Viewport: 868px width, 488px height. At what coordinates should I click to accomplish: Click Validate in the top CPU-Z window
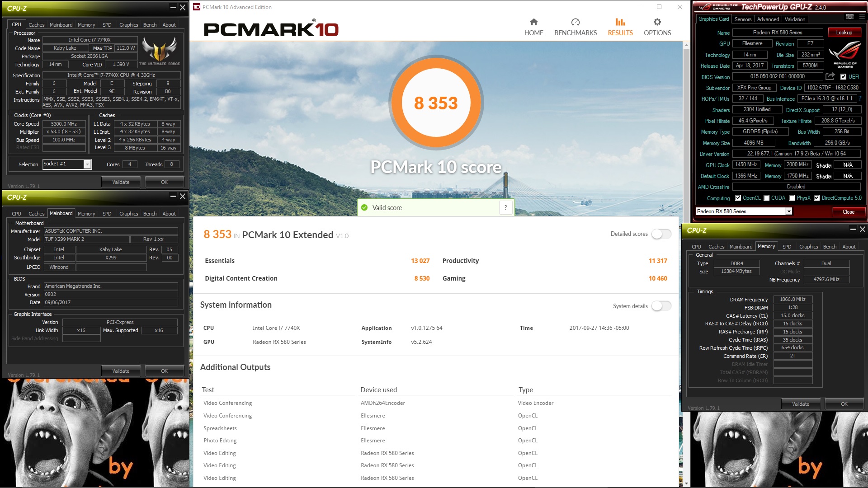pos(121,182)
